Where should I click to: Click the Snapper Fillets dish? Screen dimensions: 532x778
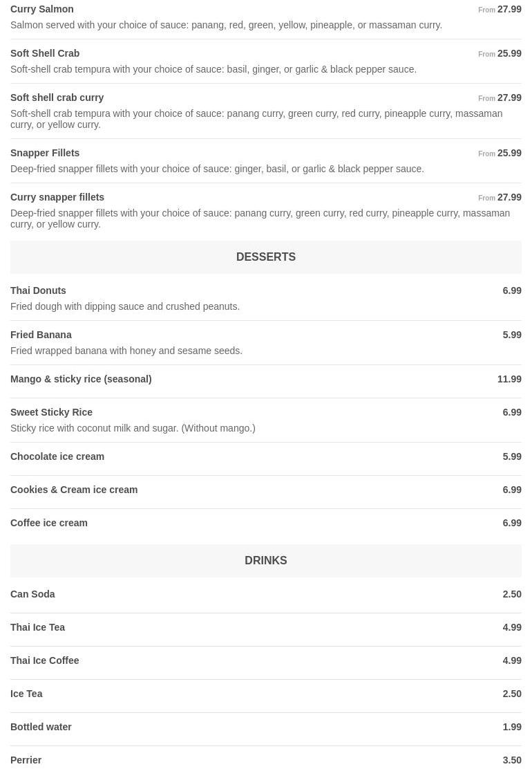(x=45, y=153)
